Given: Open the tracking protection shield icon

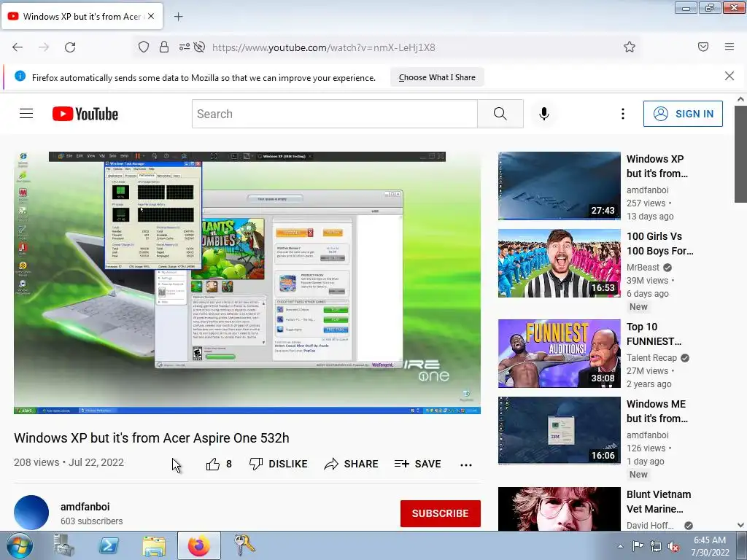Looking at the screenshot, I should point(144,47).
